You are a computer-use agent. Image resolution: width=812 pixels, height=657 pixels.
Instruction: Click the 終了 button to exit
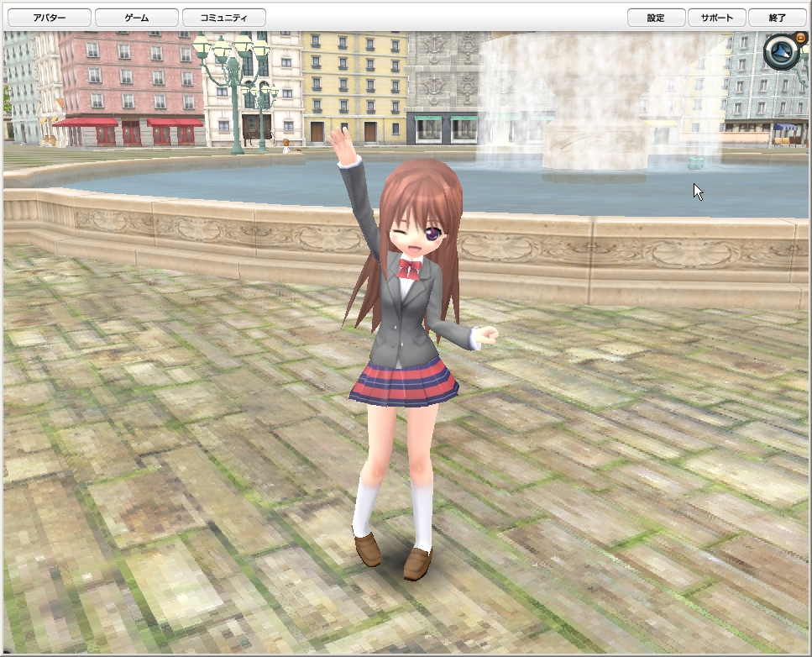pyautogui.click(x=777, y=18)
